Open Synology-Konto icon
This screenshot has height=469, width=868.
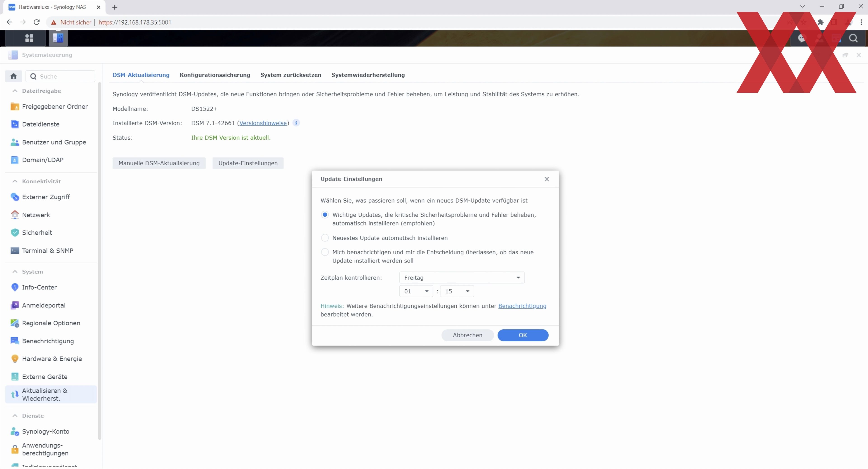point(14,432)
